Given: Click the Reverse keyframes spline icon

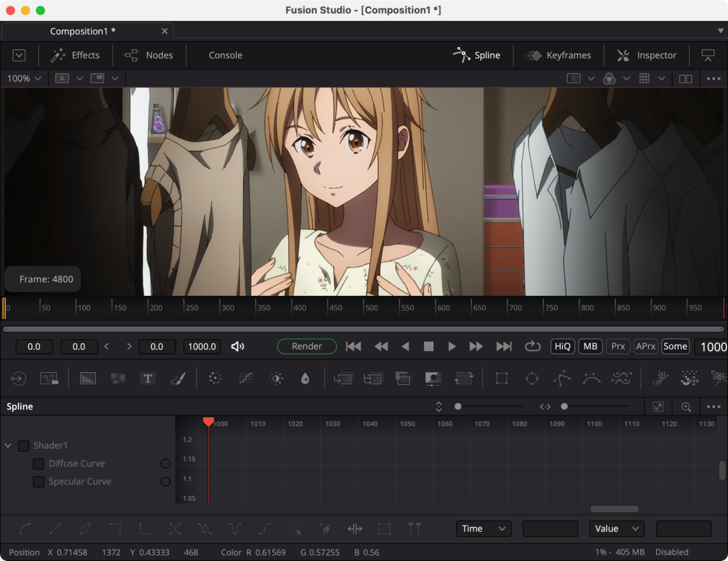Looking at the screenshot, I should [175, 529].
